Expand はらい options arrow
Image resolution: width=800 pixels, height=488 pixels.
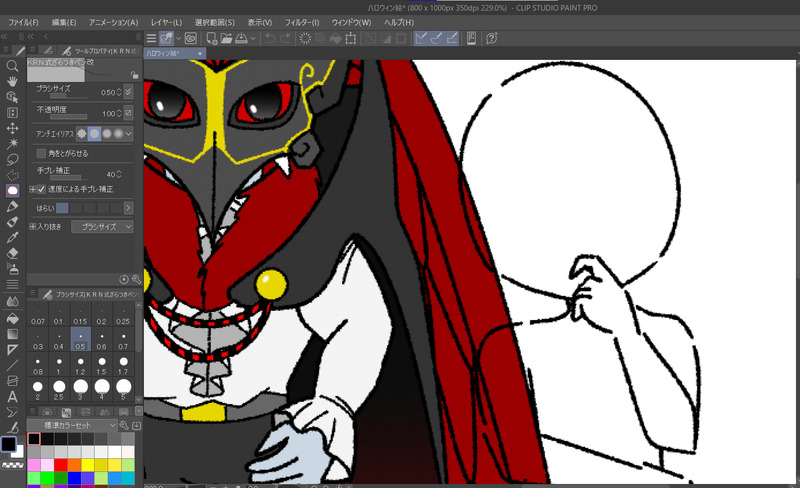point(128,208)
